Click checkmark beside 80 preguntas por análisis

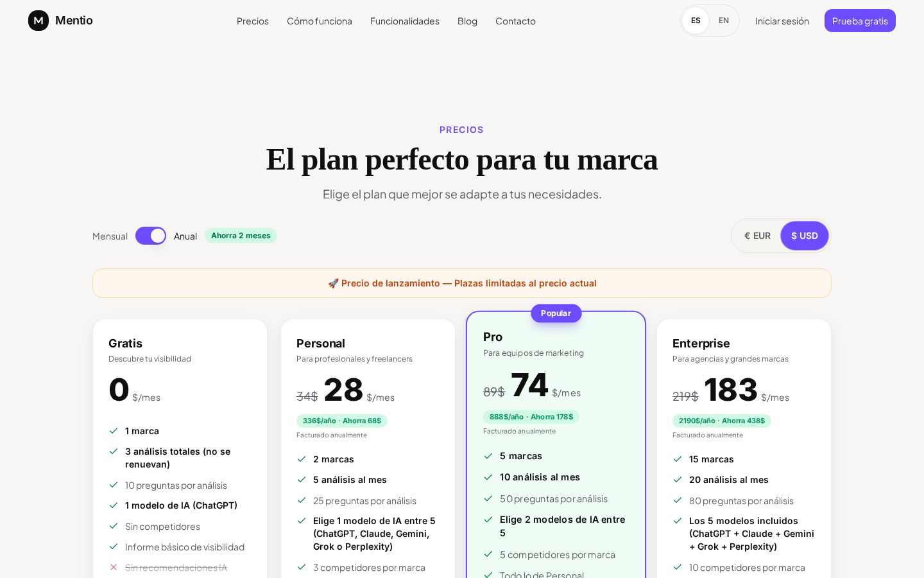click(x=678, y=500)
